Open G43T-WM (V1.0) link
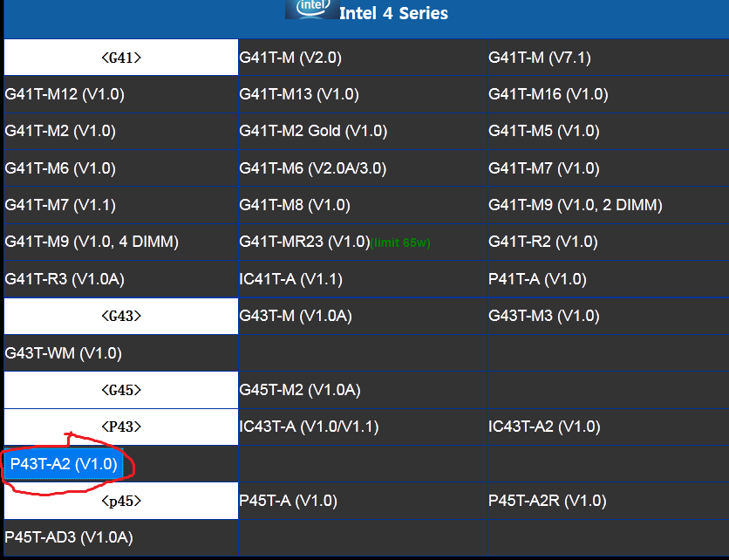The image size is (729, 560). pyautogui.click(x=63, y=353)
